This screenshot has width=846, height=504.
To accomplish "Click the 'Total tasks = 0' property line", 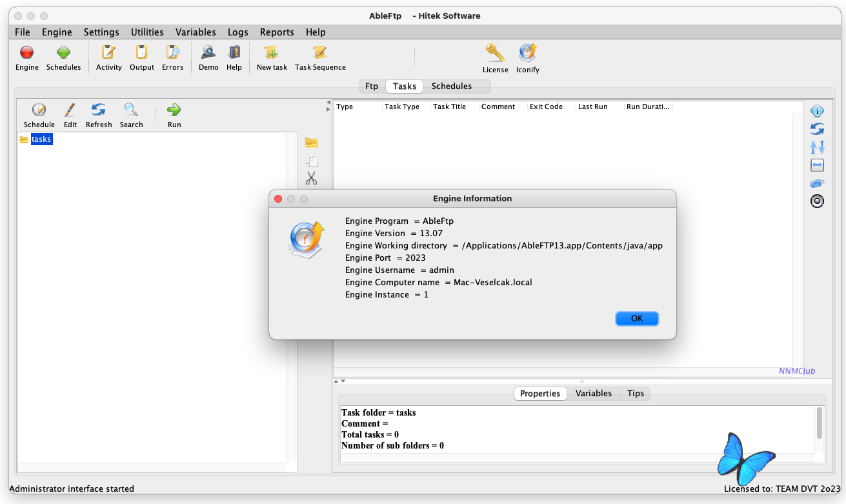I will (x=370, y=435).
